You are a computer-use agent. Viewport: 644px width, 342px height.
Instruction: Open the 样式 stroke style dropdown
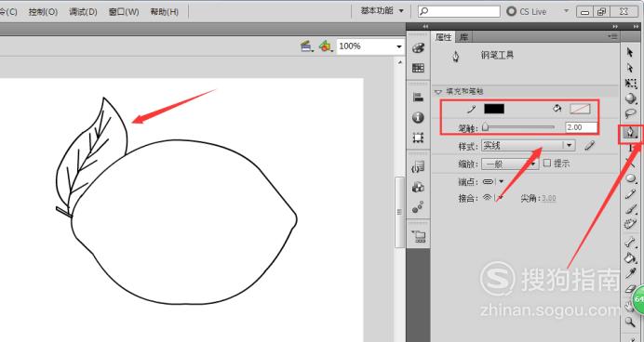528,145
